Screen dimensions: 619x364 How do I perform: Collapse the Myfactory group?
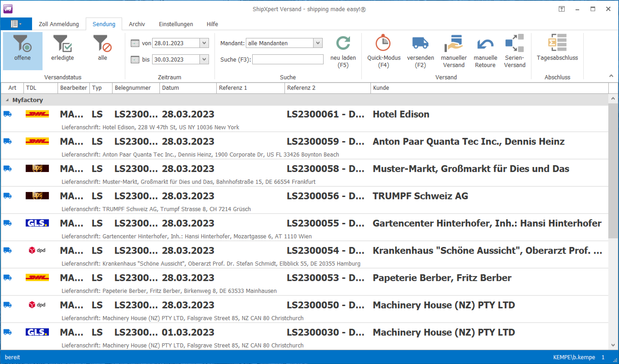(x=7, y=100)
